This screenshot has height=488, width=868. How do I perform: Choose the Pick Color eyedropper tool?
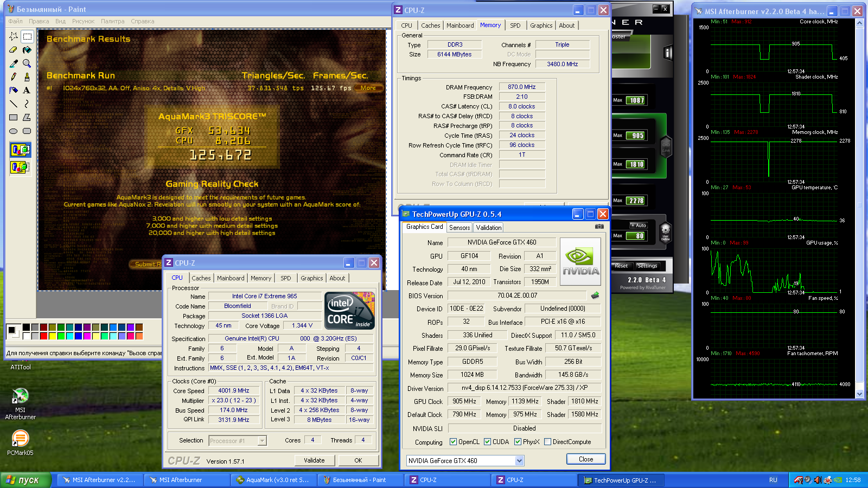14,63
